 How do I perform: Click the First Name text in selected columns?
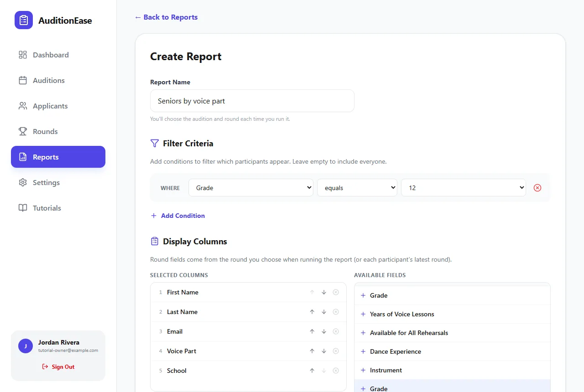(x=182, y=292)
